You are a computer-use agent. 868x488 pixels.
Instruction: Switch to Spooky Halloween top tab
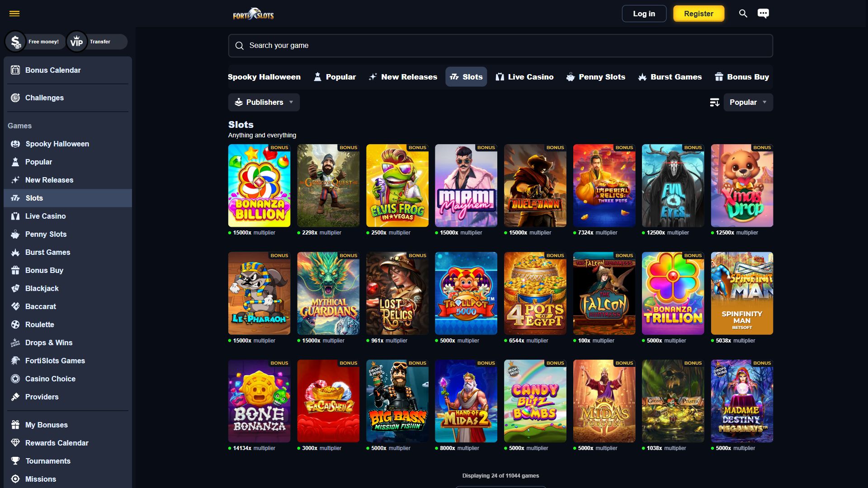point(264,77)
